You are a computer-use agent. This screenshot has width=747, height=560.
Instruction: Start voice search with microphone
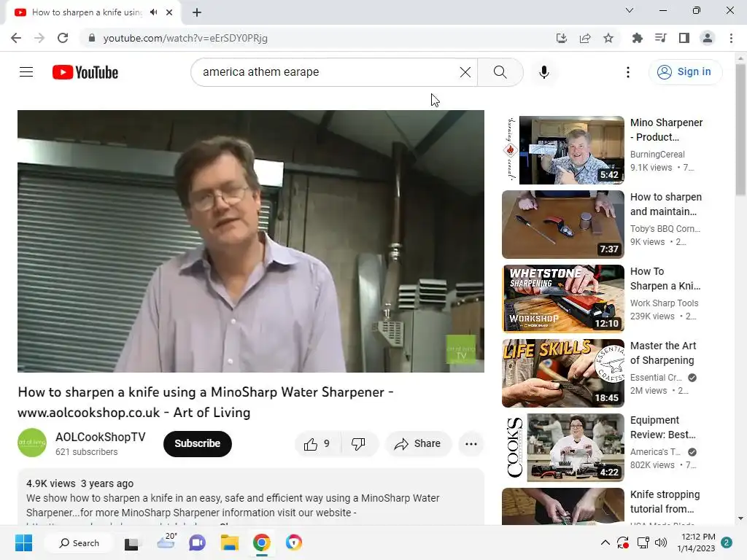tap(543, 72)
